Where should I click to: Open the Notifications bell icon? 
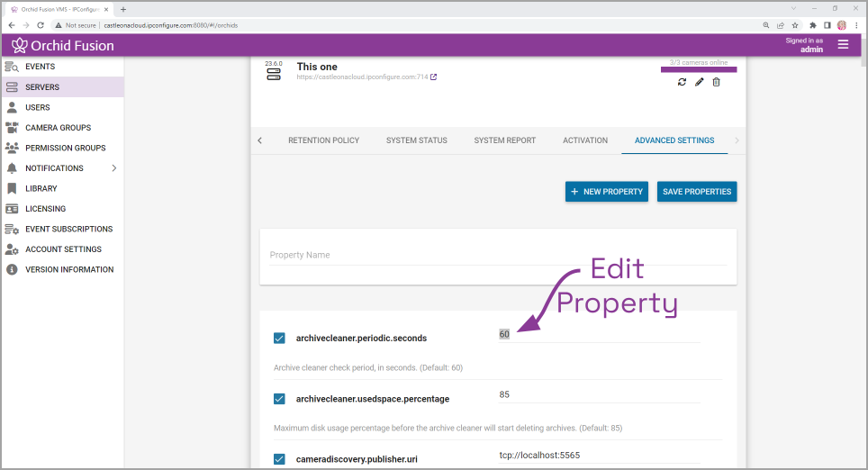point(12,168)
